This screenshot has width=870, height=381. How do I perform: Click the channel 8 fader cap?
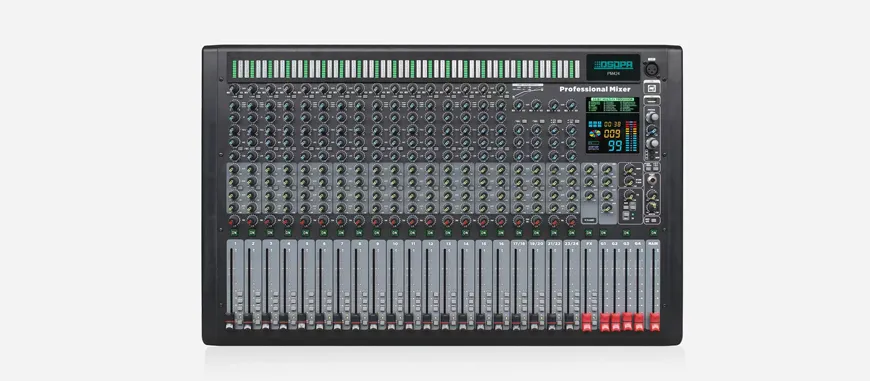[x=355, y=321]
